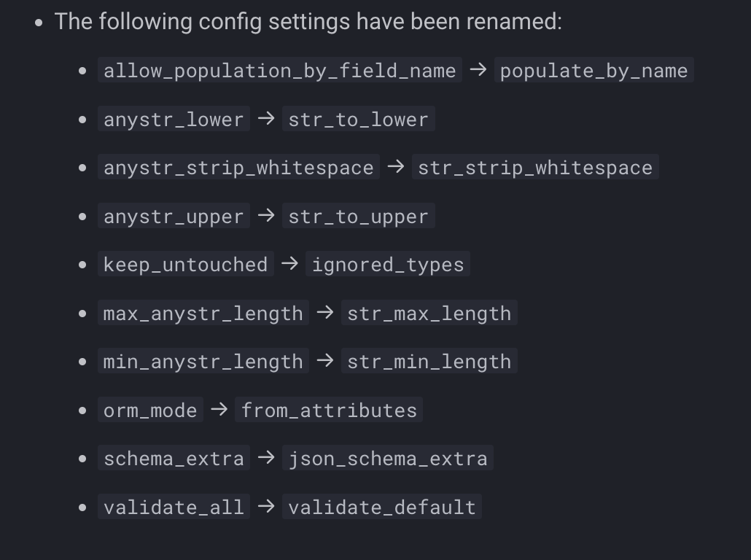Viewport: 751px width, 560px height.
Task: Click the schema_extra code label
Action: [174, 459]
